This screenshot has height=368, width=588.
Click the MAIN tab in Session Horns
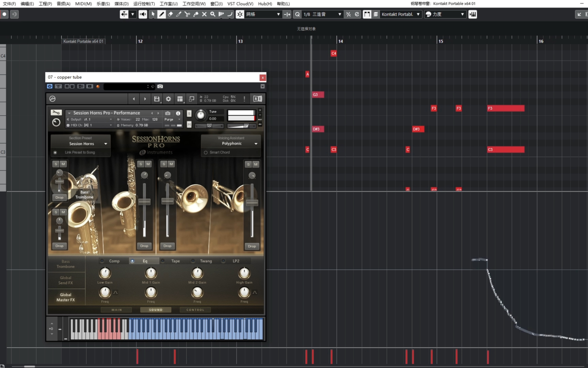coord(117,309)
